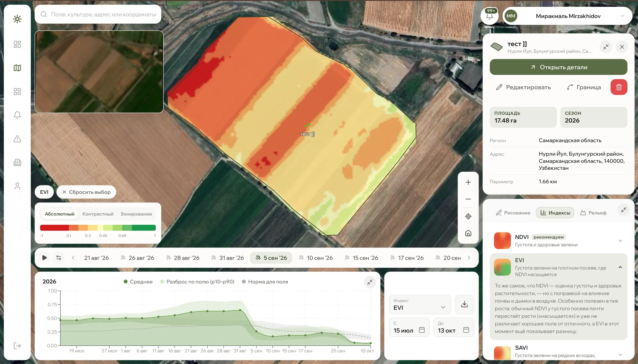Open the Индекс EVI dropdown
The image size is (638, 364).
420,304
